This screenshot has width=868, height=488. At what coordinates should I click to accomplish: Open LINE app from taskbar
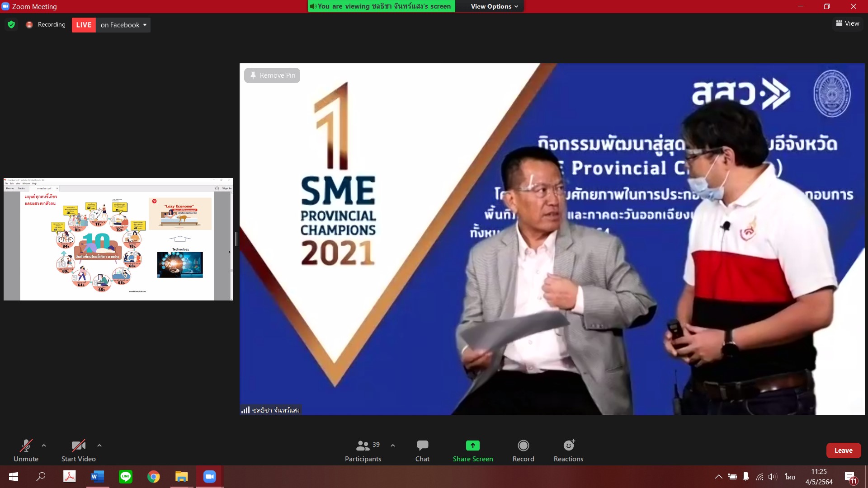[125, 477]
